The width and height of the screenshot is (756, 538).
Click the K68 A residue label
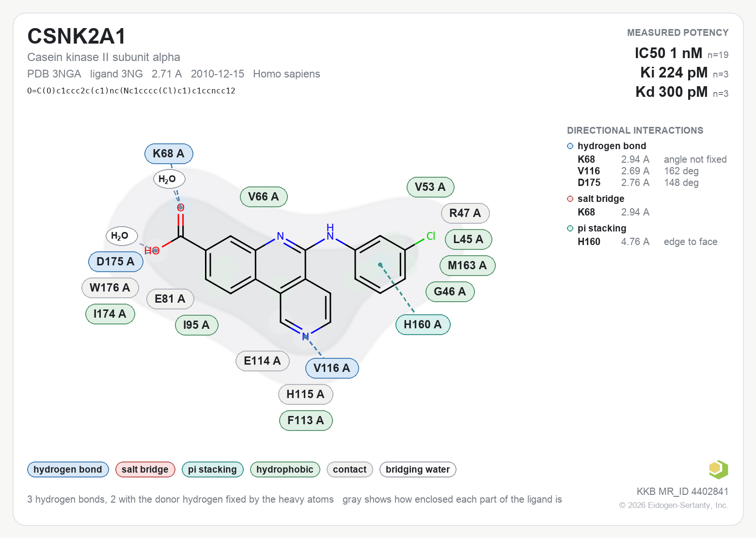click(169, 154)
